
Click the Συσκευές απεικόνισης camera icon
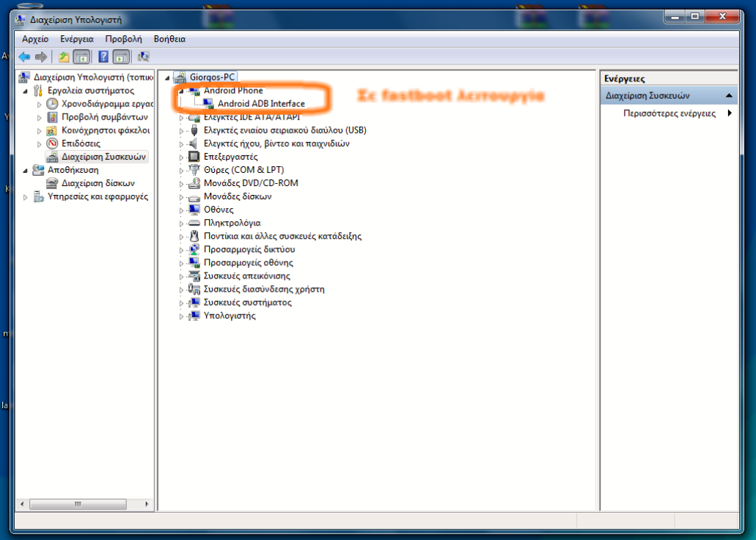[194, 276]
